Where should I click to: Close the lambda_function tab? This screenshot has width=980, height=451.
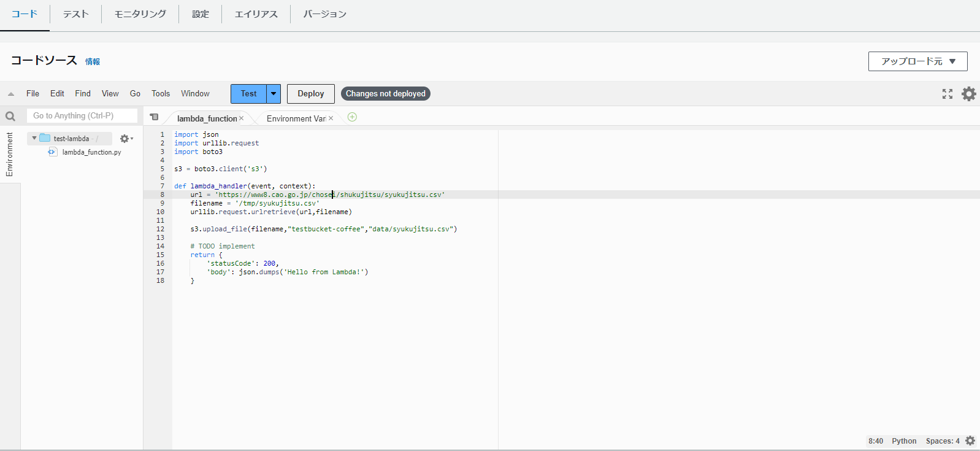point(242,118)
